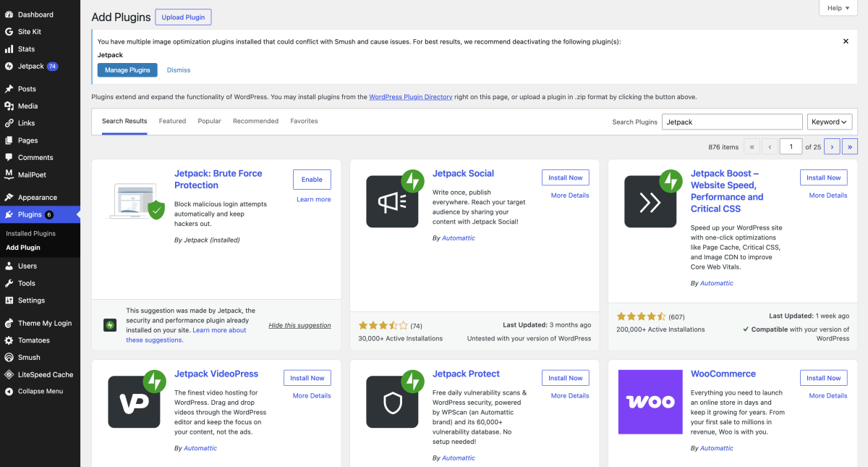
Task: Click the MailPoet M icon
Action: pos(9,174)
